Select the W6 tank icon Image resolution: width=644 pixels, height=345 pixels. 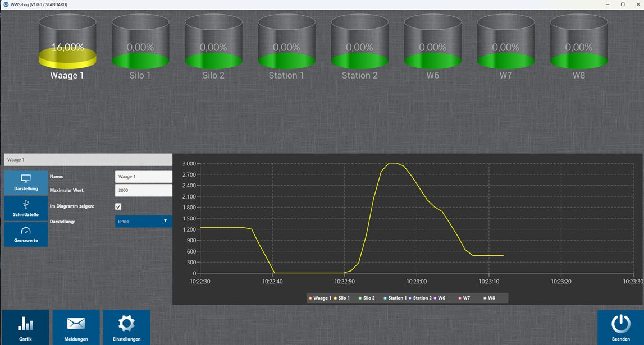[x=432, y=42]
